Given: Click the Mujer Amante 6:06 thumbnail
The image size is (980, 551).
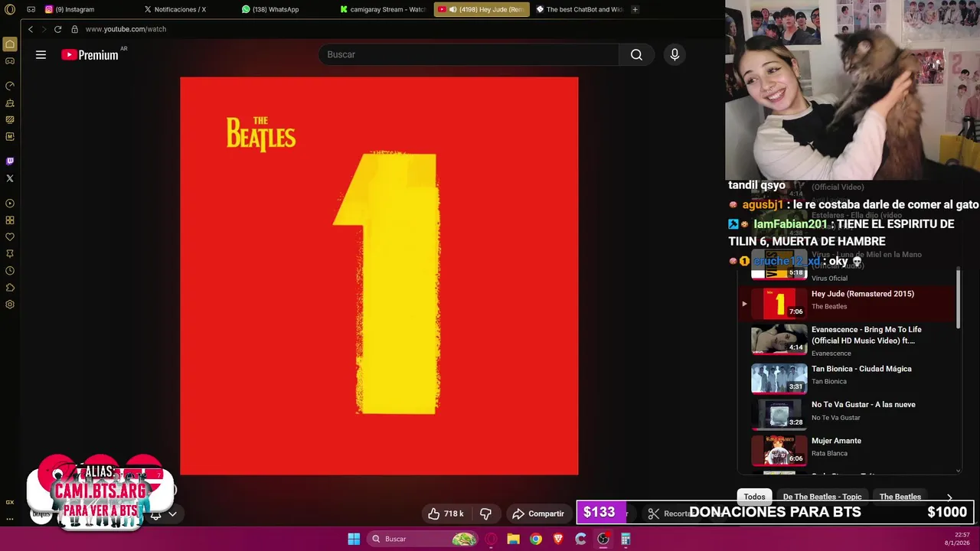Looking at the screenshot, I should pyautogui.click(x=779, y=450).
